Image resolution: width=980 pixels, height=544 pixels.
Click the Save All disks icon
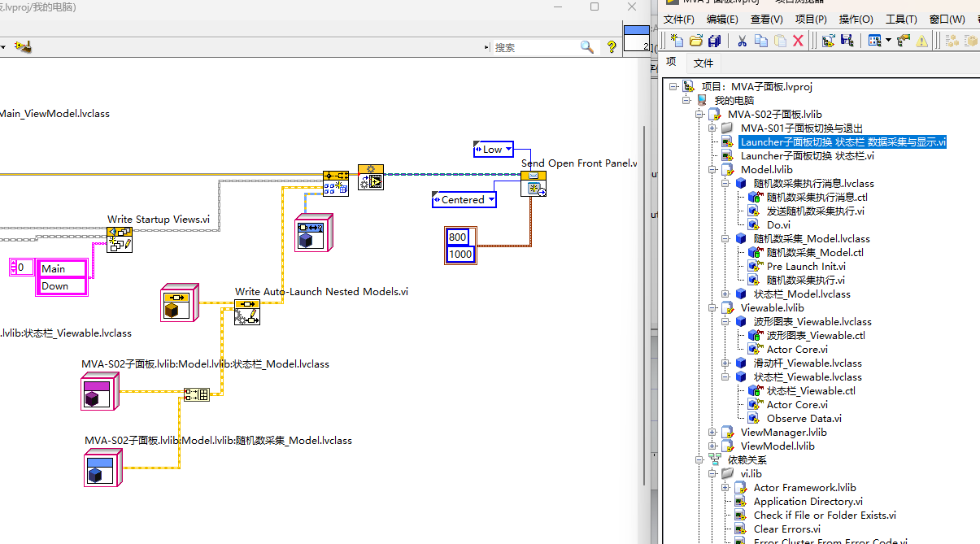pyautogui.click(x=715, y=41)
